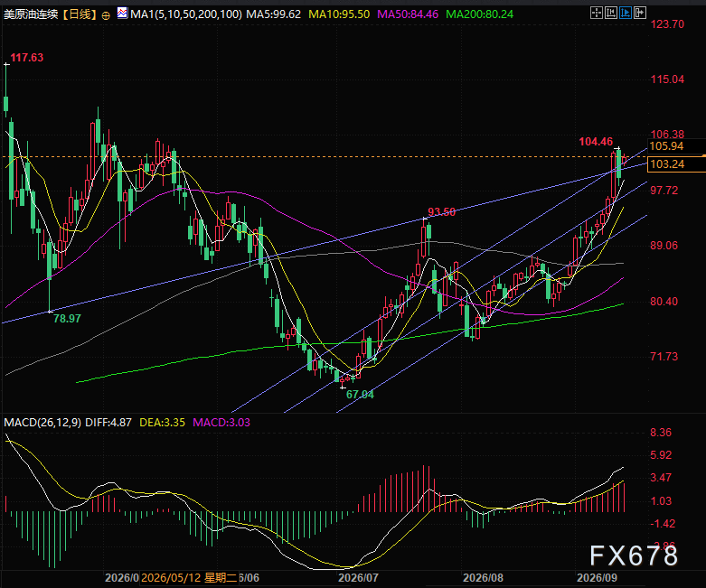Click the 8.36 MACD axis label
The height and width of the screenshot is (588, 706).
[x=661, y=433]
